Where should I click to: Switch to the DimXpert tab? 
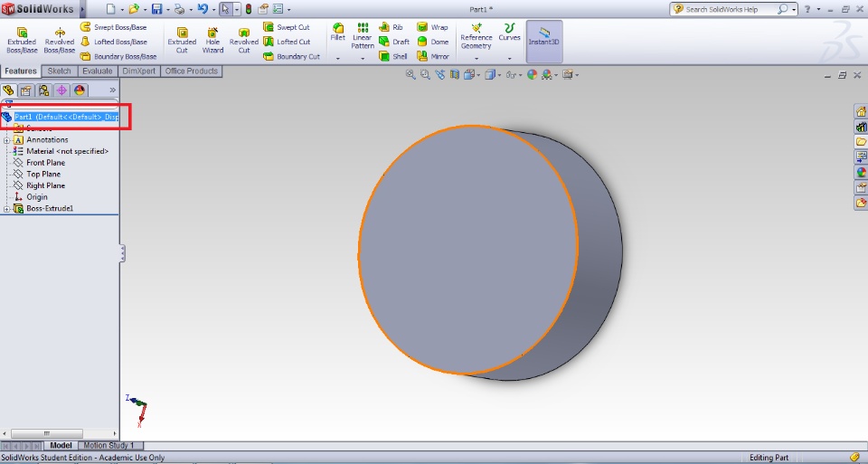139,71
